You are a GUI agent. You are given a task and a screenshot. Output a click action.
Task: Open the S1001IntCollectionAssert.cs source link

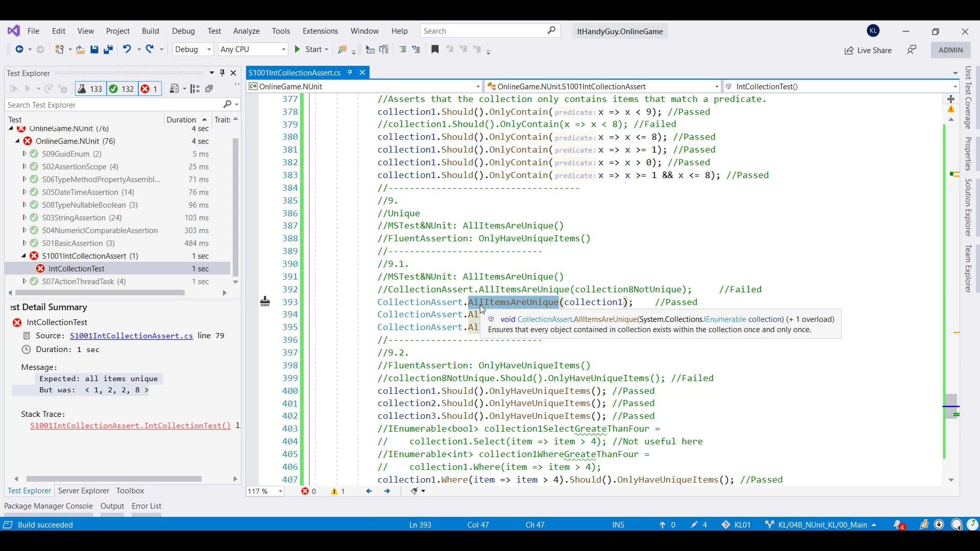click(x=131, y=336)
